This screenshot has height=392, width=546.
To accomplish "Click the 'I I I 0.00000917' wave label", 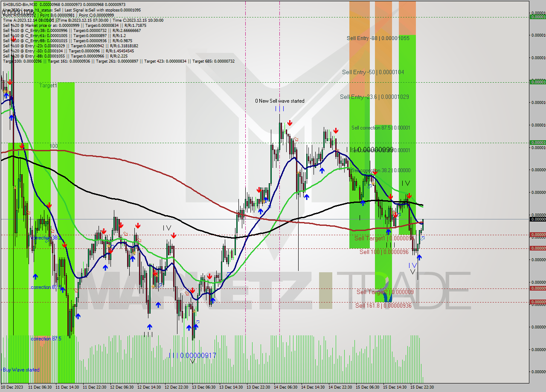I will coord(193,355).
